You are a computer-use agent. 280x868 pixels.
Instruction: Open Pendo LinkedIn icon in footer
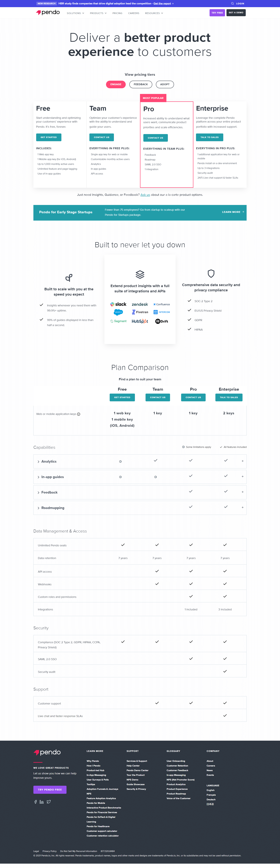click(x=41, y=802)
